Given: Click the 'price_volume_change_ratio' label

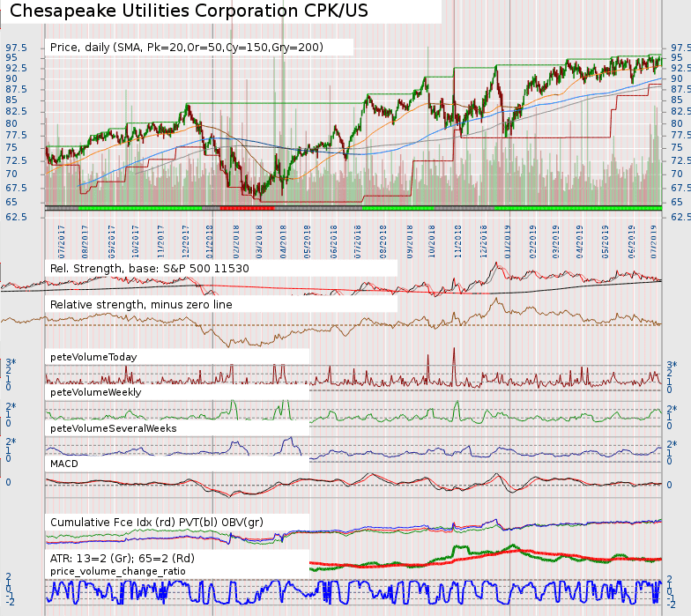Looking at the screenshot, I should point(118,571).
